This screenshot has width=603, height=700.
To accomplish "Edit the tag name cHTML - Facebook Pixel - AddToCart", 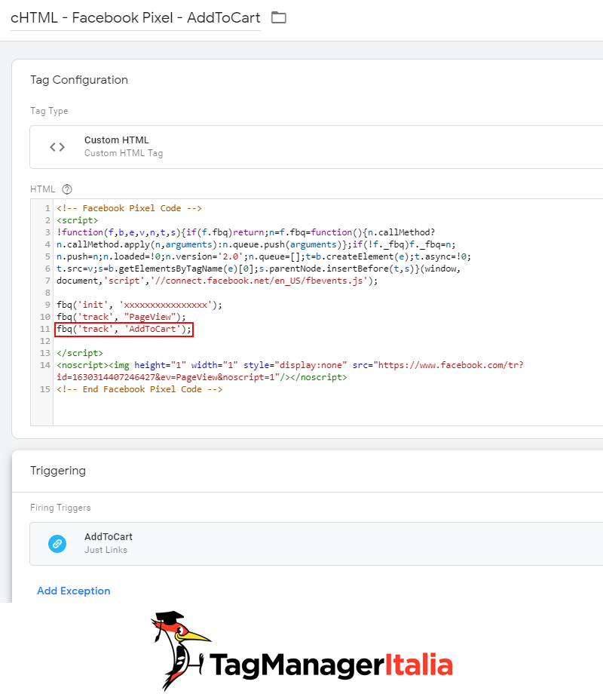I will (x=135, y=18).
